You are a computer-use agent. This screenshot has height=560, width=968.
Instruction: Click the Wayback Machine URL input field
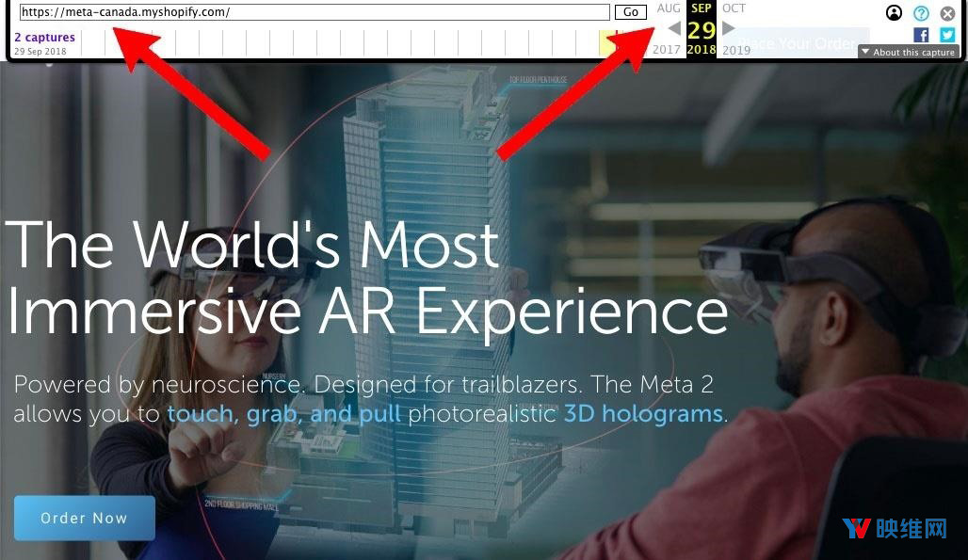315,11
